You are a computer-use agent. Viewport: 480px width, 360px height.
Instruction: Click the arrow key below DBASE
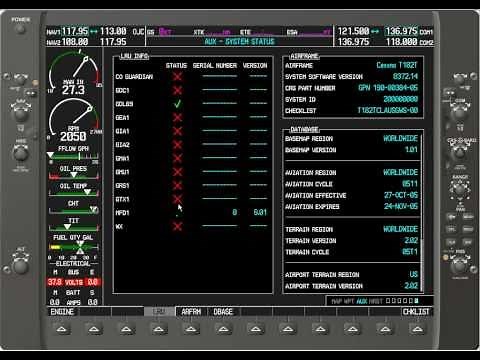coord(223,330)
